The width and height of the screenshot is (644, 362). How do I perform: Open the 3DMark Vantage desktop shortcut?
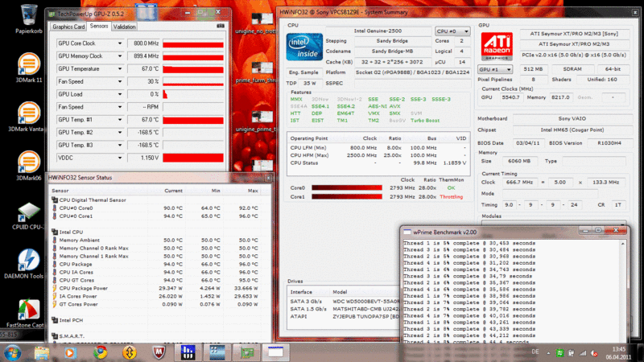click(x=27, y=117)
